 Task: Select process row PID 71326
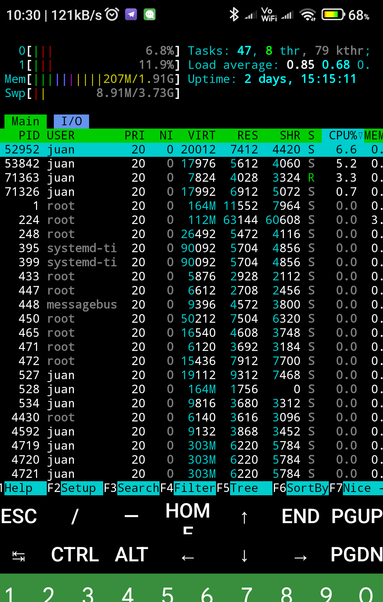pos(192,192)
